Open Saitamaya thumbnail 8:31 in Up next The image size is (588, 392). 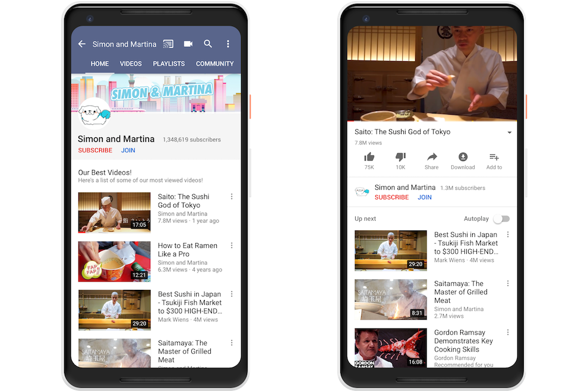[x=391, y=299]
